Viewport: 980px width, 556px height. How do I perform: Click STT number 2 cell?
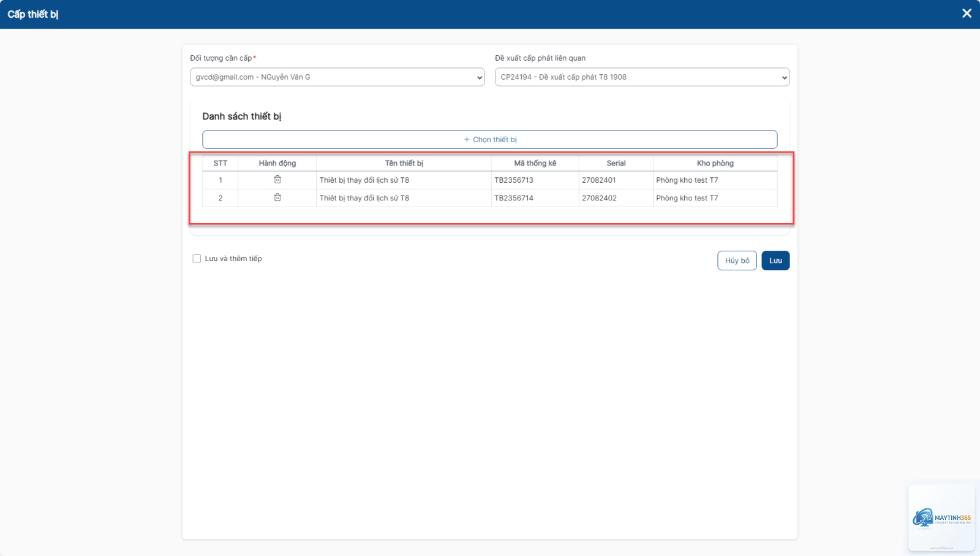221,198
